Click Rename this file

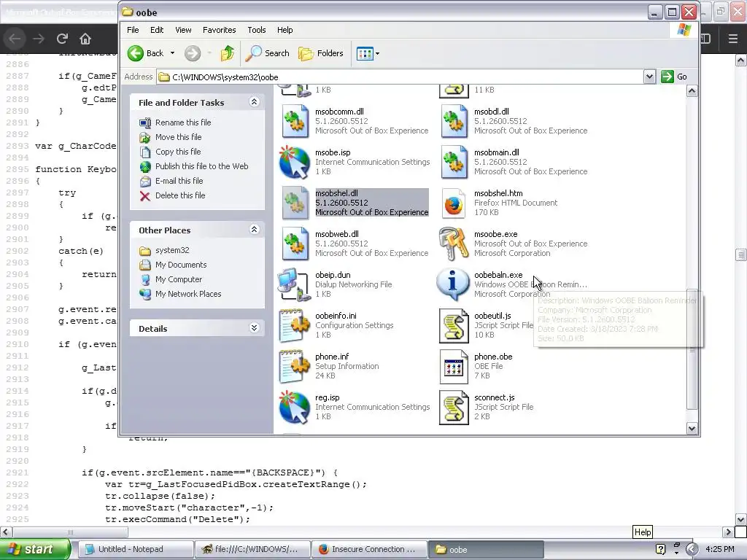183,122
